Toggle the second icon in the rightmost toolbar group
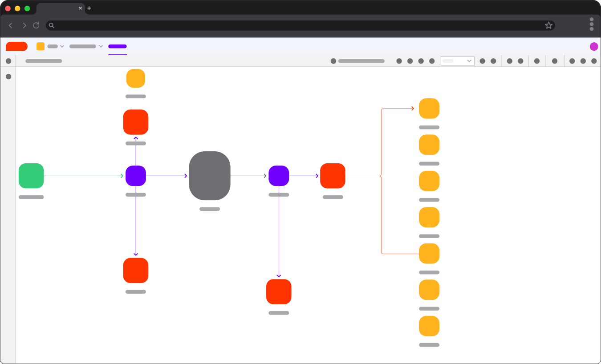Image resolution: width=601 pixels, height=364 pixels. point(582,61)
